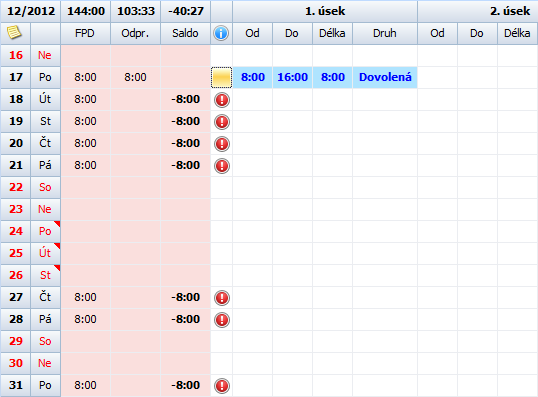This screenshot has height=397, width=538.
Task: Click the blue info icon in header
Action: (x=221, y=33)
